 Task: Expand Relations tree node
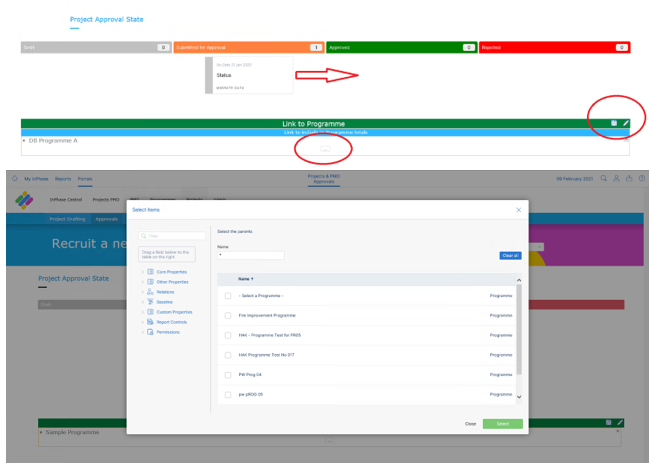142,292
